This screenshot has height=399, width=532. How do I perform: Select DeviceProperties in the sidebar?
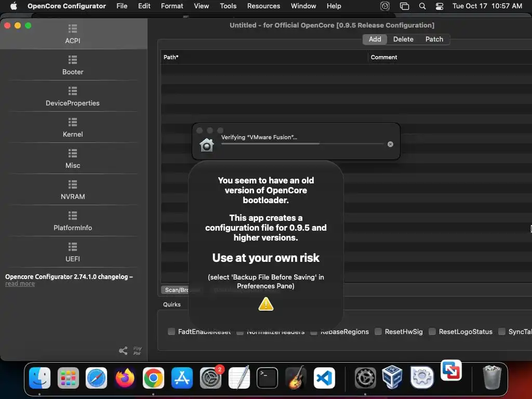pyautogui.click(x=73, y=96)
